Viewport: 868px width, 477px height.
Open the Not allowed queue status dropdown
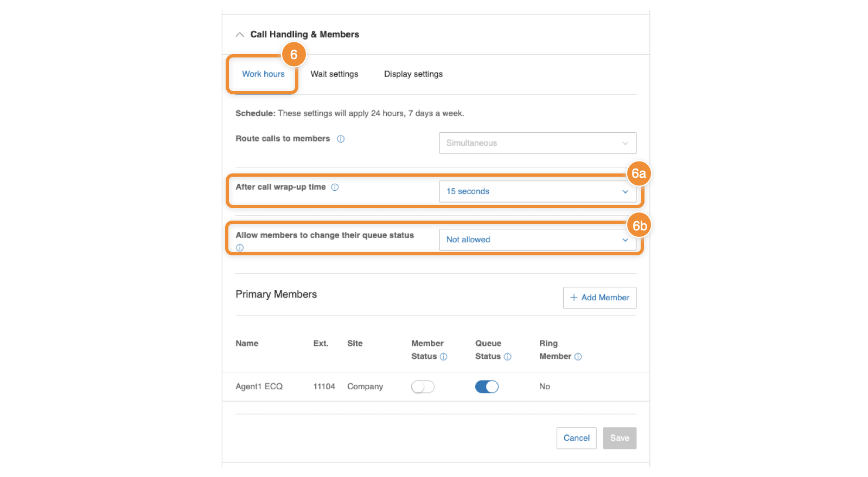tap(537, 240)
